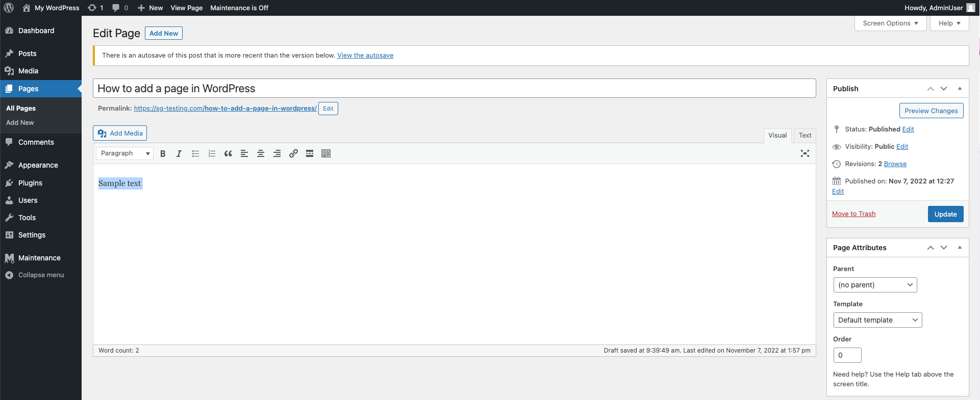The width and height of the screenshot is (980, 400).
Task: Click Preview Changes button
Action: click(931, 111)
